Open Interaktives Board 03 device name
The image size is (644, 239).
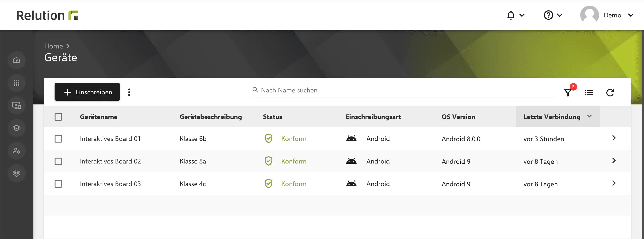click(110, 184)
